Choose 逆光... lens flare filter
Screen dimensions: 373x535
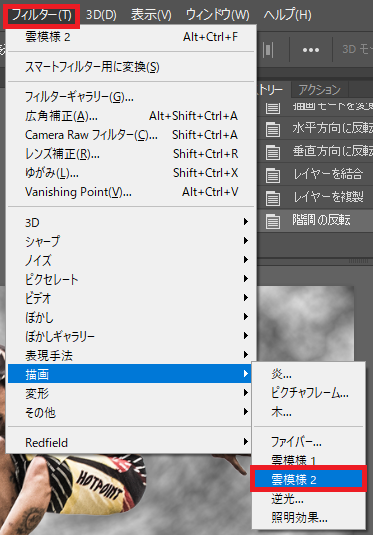click(309, 499)
